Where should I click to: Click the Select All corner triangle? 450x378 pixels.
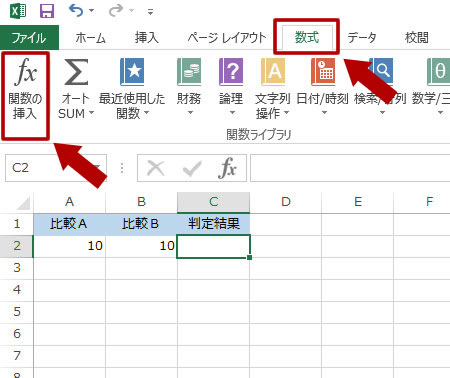click(x=23, y=203)
